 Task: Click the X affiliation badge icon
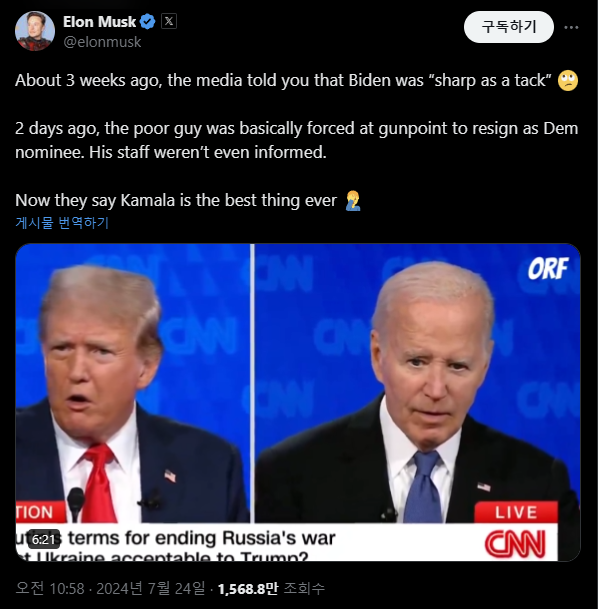pyautogui.click(x=169, y=21)
